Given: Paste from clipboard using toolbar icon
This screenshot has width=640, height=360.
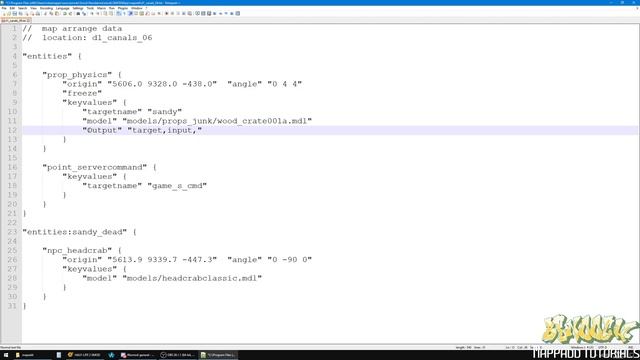Looking at the screenshot, I should click(x=57, y=13).
